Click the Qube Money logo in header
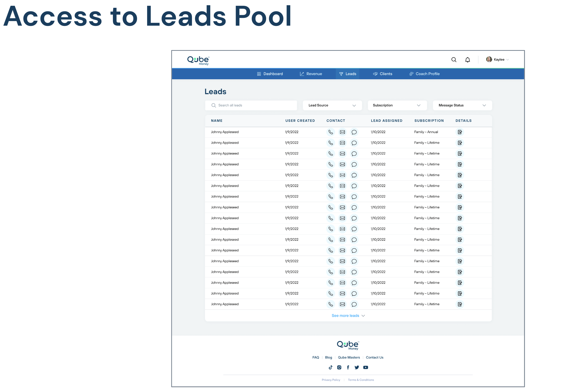The height and width of the screenshot is (392, 579). click(x=198, y=60)
